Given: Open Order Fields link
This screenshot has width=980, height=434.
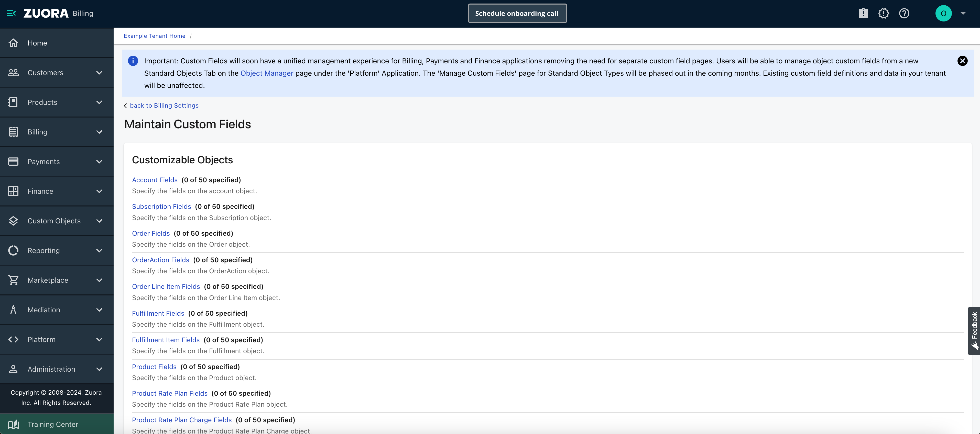Looking at the screenshot, I should point(151,233).
